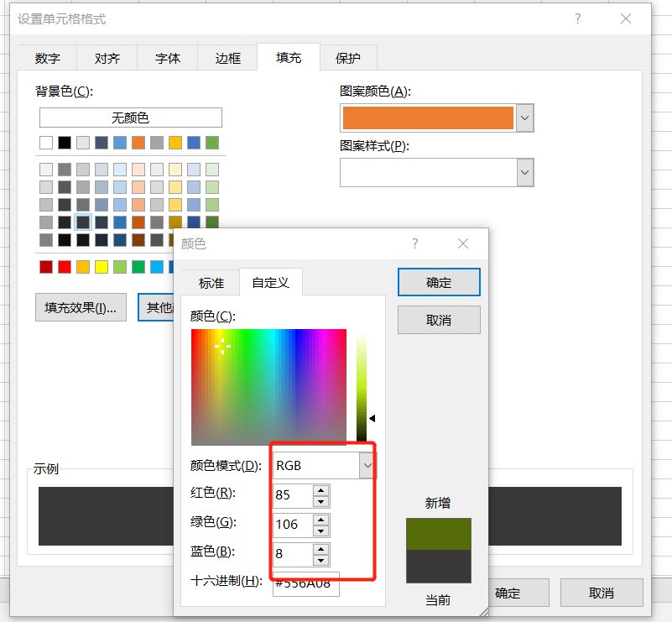
Task: Select the white theme color swatch
Action: 46,143
